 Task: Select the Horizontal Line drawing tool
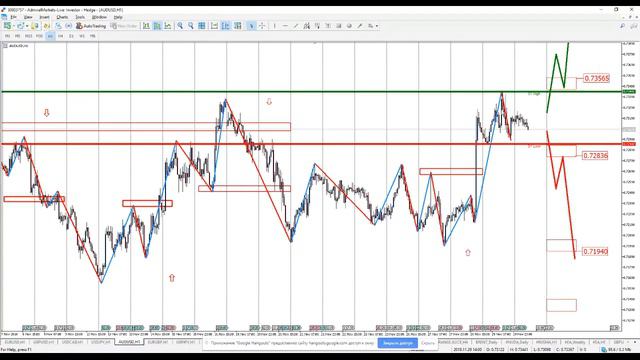[x=285, y=26]
